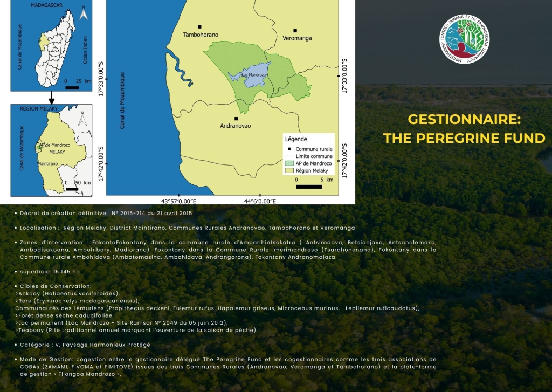Viewport: 552px width, 392px height.
Task: Click the 'MADAGASCAR' inset title
Action: coord(47,5)
